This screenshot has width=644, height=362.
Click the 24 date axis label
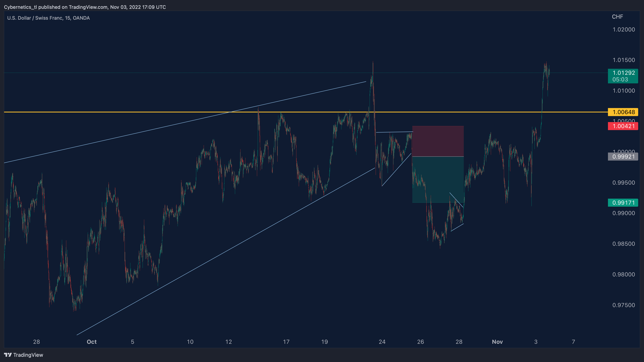(x=382, y=342)
